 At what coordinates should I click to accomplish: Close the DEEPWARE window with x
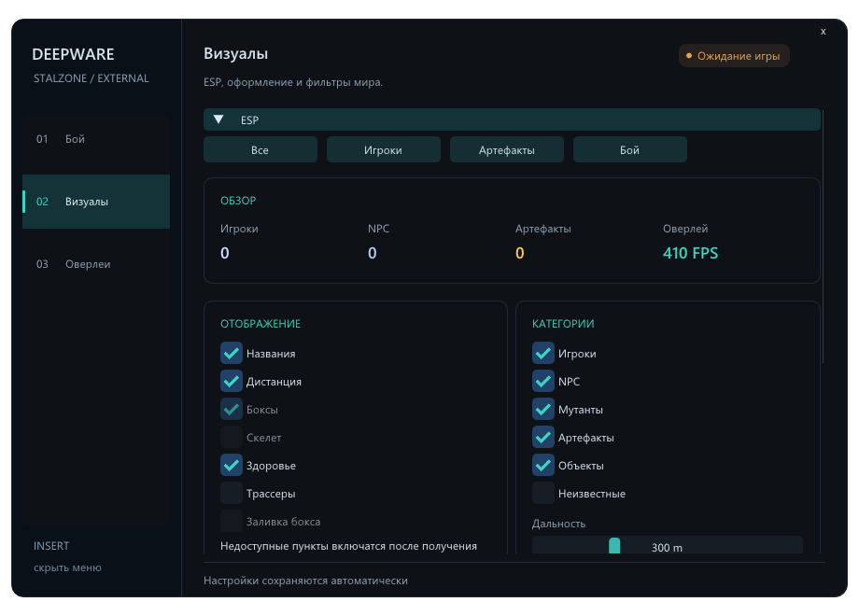click(x=823, y=32)
